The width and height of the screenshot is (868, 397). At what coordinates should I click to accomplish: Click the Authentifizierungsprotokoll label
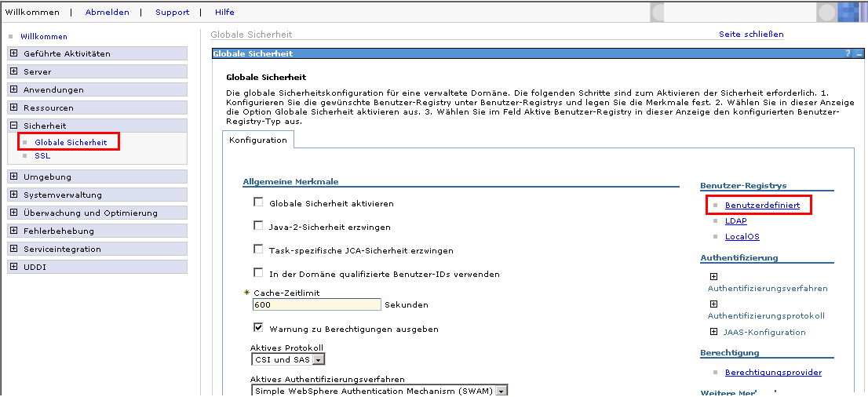[x=766, y=315]
